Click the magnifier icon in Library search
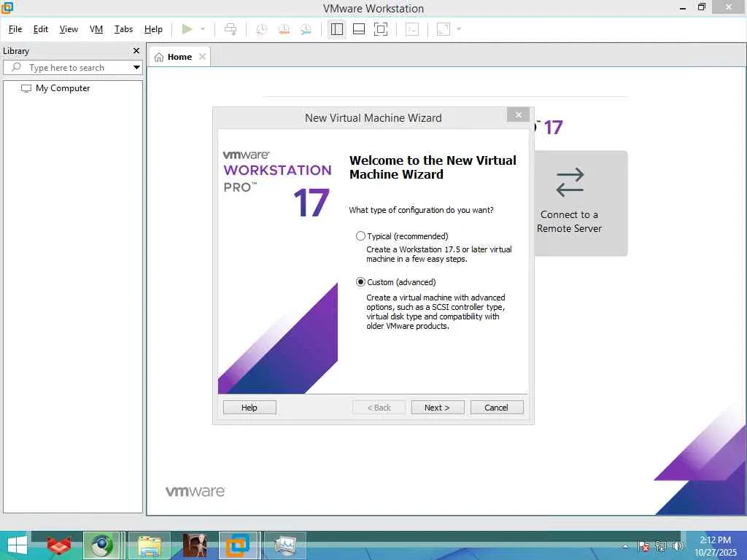 point(16,67)
